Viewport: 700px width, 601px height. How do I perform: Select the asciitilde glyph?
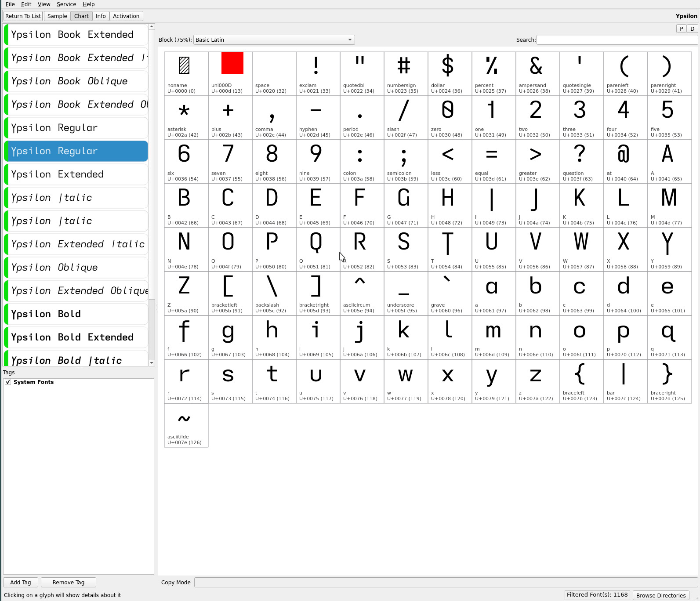[x=186, y=425]
